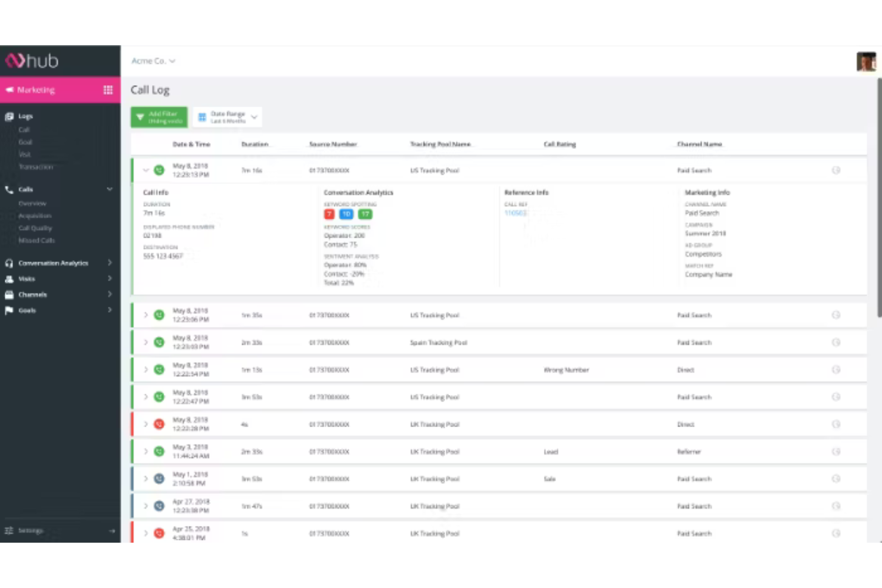The height and width of the screenshot is (588, 882).
Task: Click the blue call icon on May 1 row
Action: point(159,478)
